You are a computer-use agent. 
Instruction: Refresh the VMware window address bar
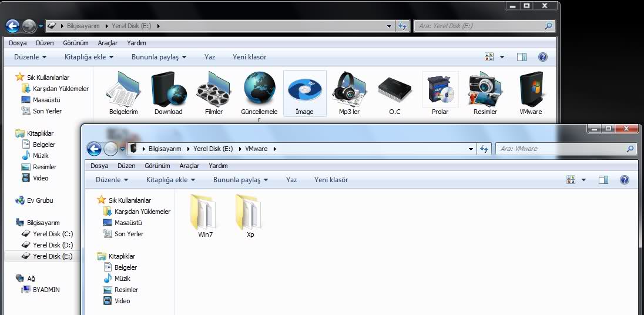(484, 149)
